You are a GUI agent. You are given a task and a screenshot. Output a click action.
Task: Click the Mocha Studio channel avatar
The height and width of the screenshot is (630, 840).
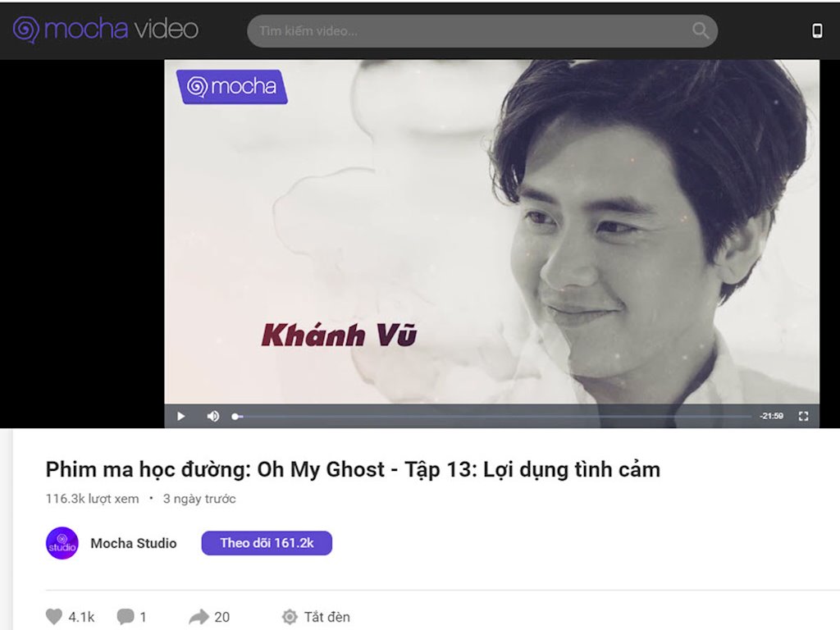(x=62, y=543)
